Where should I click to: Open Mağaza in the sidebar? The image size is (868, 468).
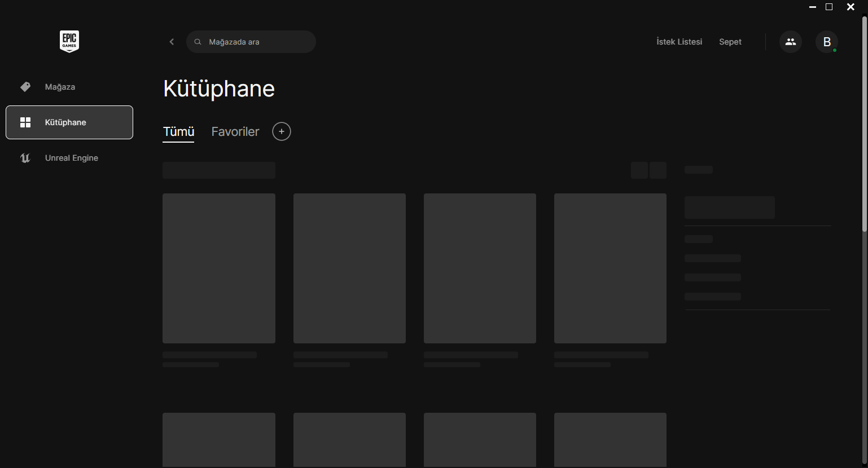click(69, 87)
